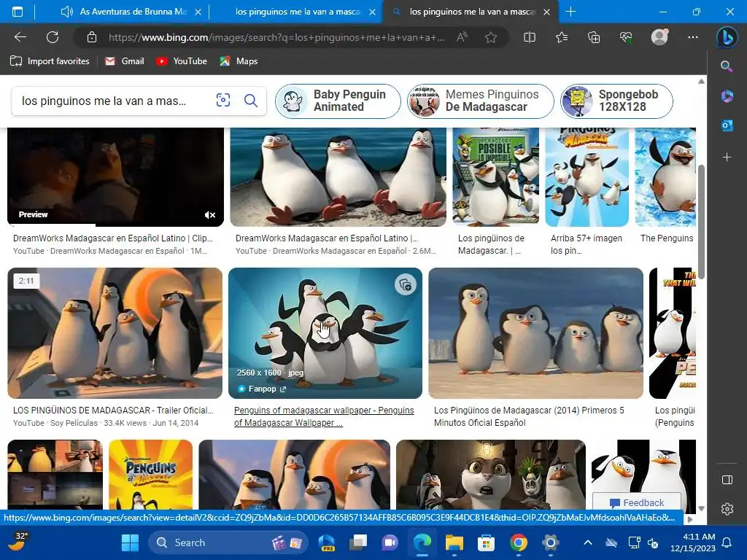Open Microsoft Store from the taskbar
747x560 pixels.
pos(486,542)
